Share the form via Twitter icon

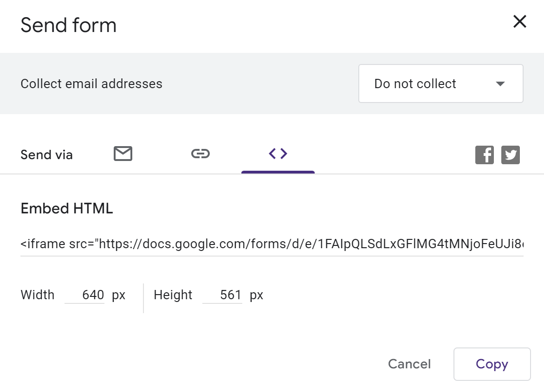coord(510,155)
